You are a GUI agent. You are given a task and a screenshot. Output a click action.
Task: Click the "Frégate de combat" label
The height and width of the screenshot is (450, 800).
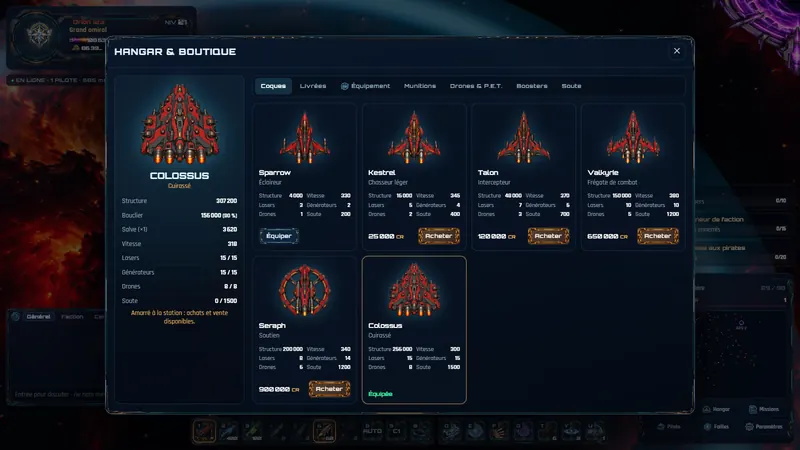pyautogui.click(x=612, y=182)
